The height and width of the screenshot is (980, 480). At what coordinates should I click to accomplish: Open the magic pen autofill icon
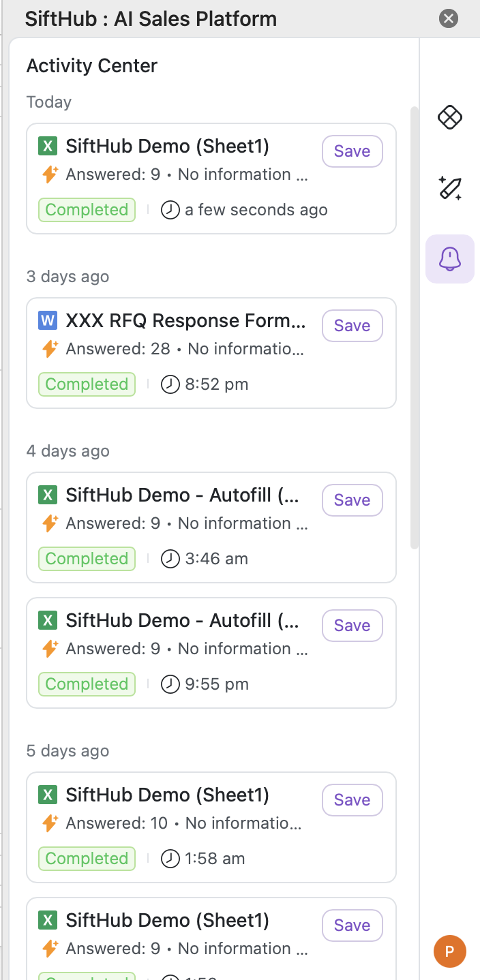click(449, 187)
